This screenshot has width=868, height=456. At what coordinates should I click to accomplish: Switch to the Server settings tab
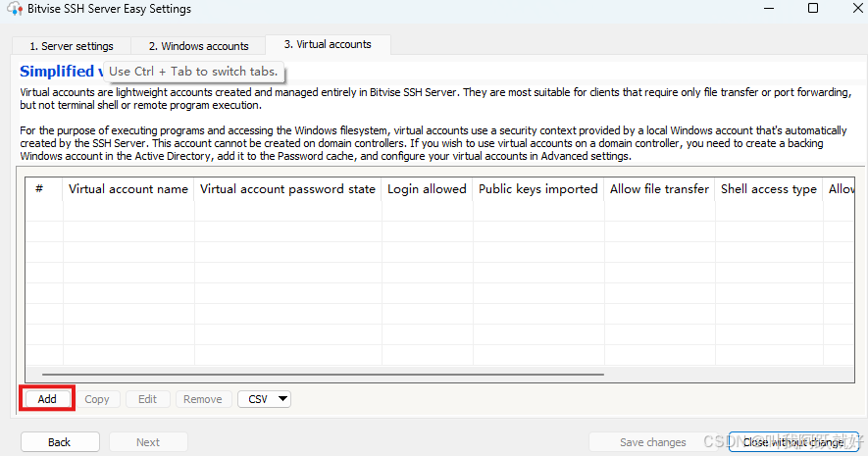click(71, 46)
